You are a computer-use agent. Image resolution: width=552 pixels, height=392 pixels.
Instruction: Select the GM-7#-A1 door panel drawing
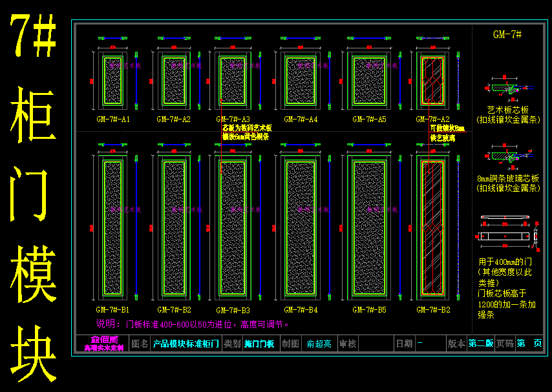112,80
